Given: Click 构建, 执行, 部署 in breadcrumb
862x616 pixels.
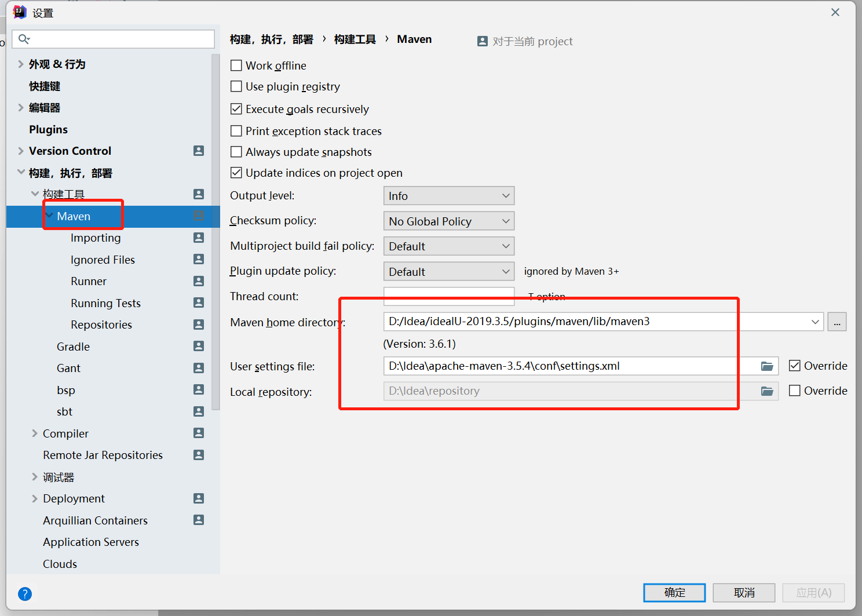Looking at the screenshot, I should click(x=272, y=39).
